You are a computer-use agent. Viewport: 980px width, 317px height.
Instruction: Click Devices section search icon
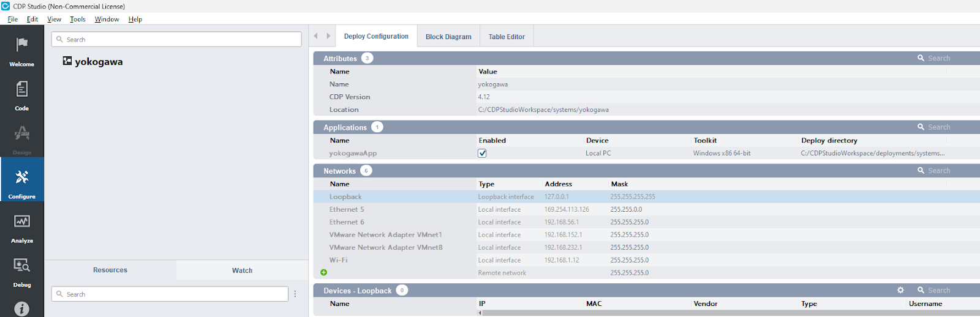pos(921,290)
